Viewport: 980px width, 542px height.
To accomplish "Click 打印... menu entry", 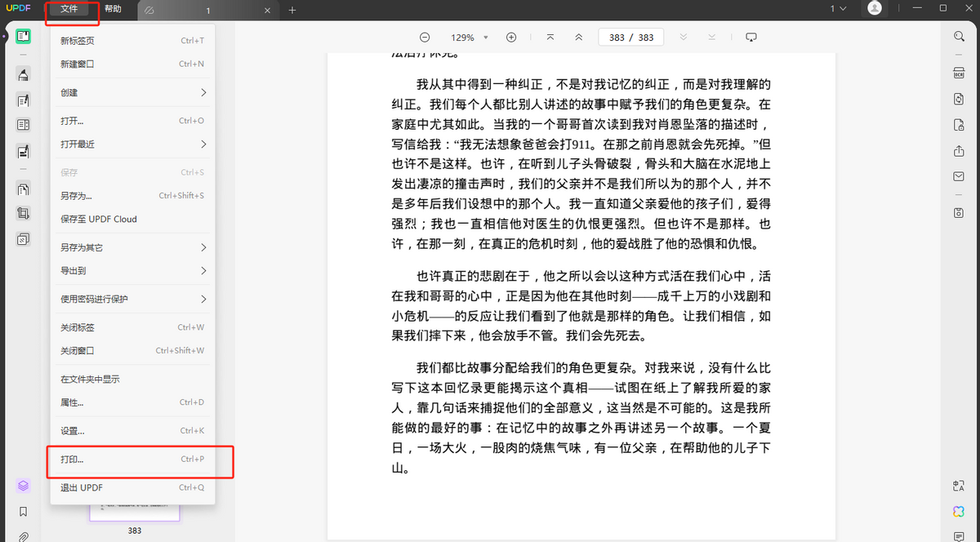I will pyautogui.click(x=132, y=460).
